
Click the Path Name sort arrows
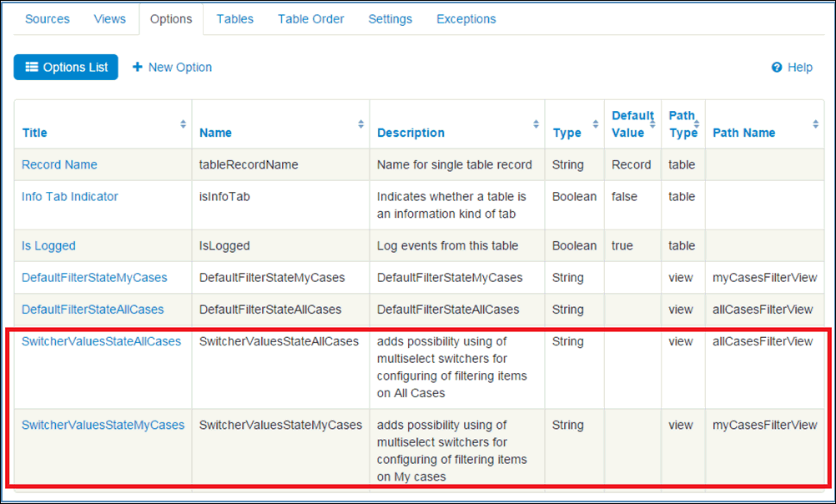coord(815,124)
